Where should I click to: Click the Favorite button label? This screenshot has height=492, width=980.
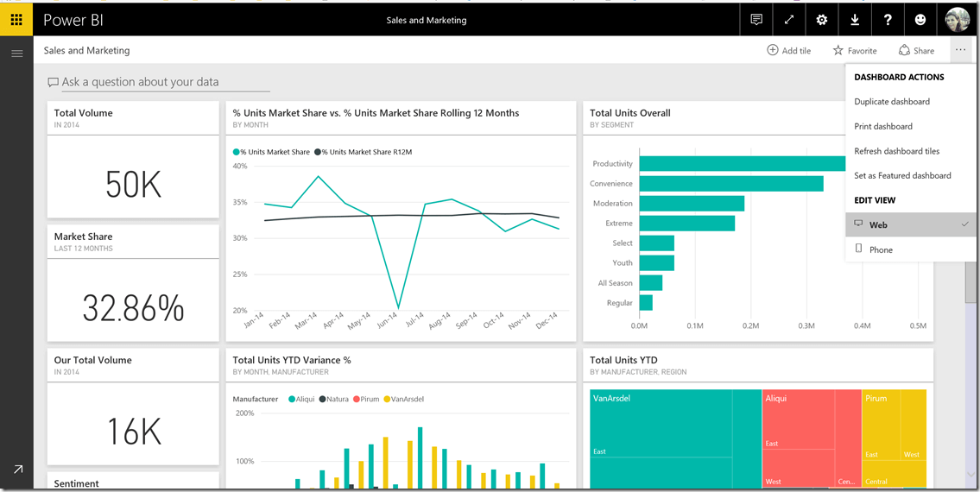pyautogui.click(x=862, y=51)
